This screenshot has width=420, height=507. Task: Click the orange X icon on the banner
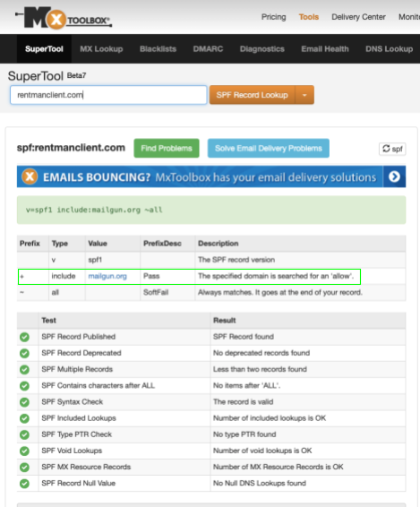[x=30, y=176]
